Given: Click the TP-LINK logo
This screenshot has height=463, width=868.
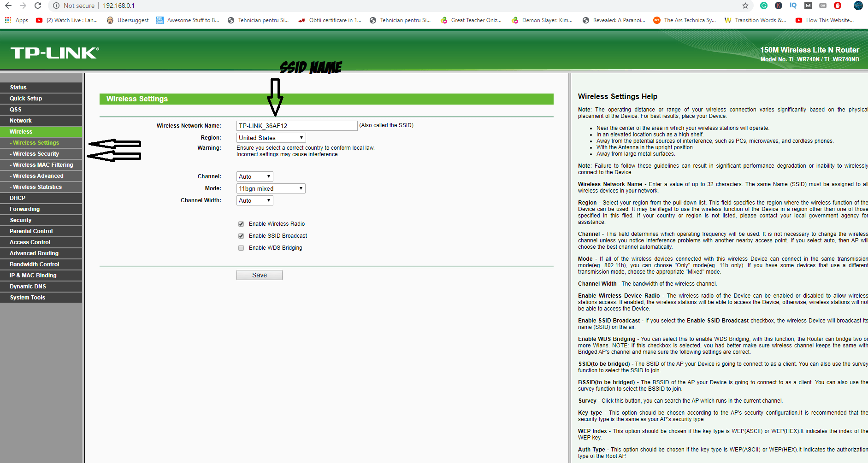Looking at the screenshot, I should pos(54,53).
